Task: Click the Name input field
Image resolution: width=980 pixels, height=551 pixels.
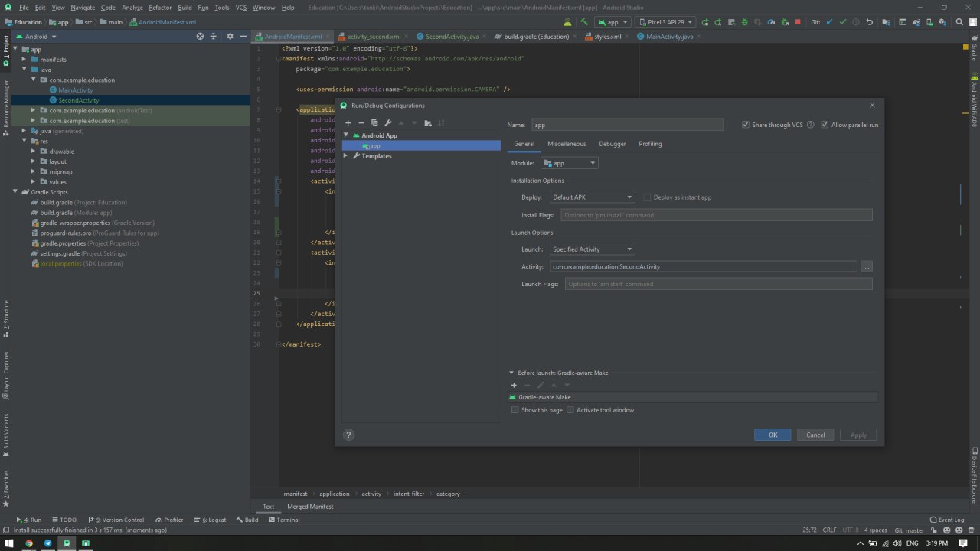Action: (627, 125)
